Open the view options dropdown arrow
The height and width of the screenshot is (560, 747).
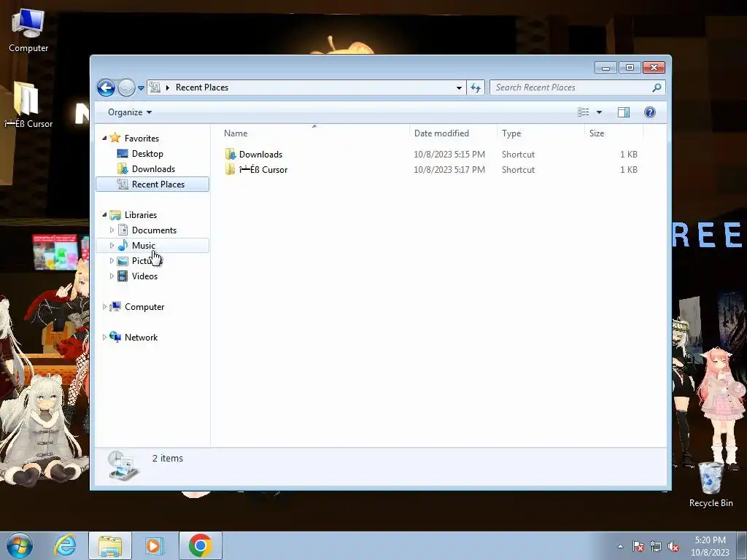tap(600, 112)
